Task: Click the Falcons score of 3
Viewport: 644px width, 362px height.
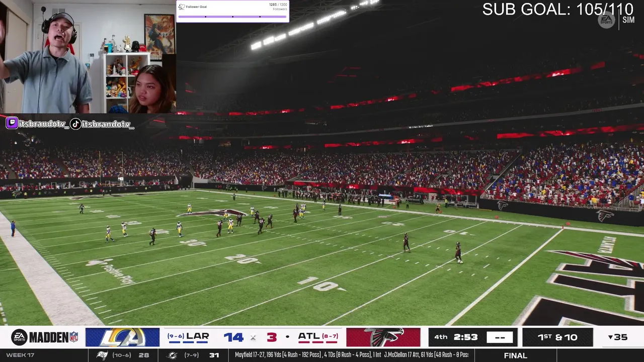Action: point(272,337)
